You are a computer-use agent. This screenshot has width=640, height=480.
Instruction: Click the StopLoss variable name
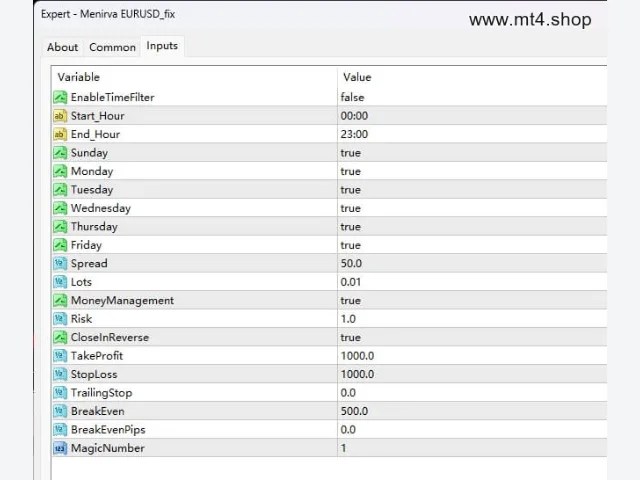94,374
